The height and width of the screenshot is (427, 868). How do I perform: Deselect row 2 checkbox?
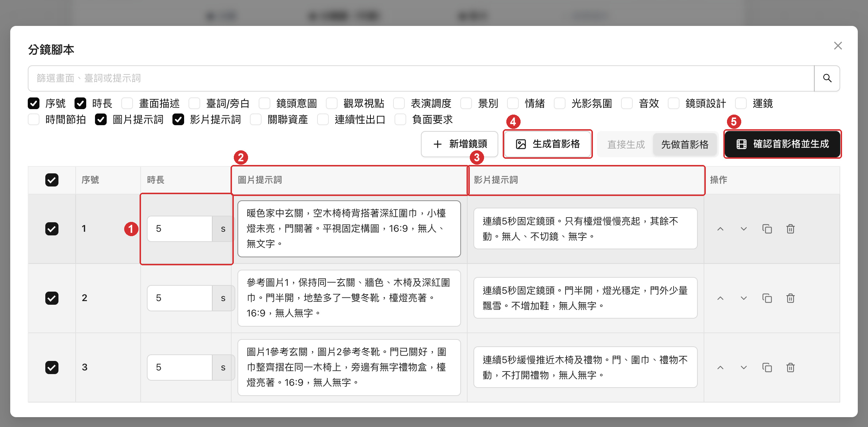52,298
